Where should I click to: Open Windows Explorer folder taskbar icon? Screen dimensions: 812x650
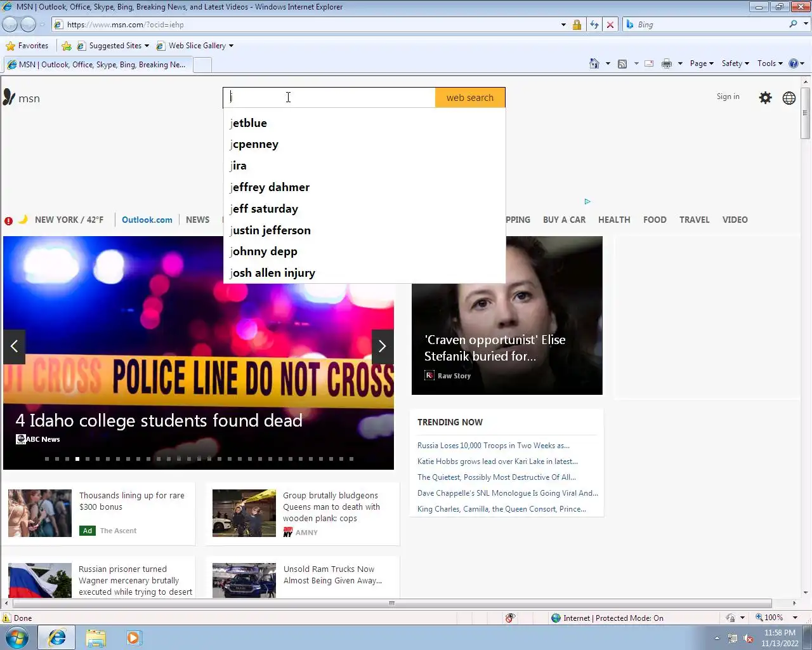[x=96, y=637]
